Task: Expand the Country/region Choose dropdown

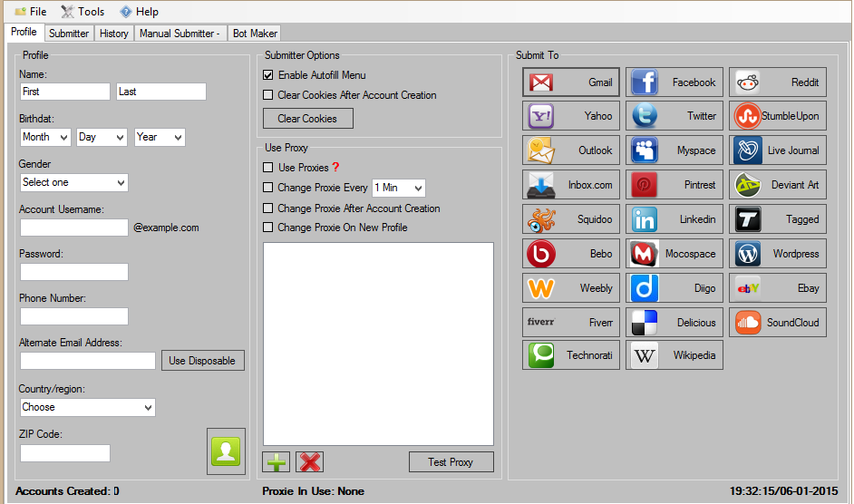Action: pos(88,408)
